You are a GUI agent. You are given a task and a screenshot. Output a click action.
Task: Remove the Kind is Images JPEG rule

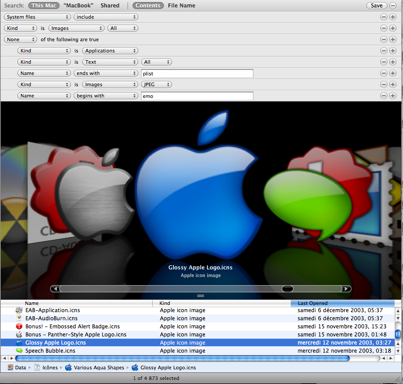[x=384, y=84]
